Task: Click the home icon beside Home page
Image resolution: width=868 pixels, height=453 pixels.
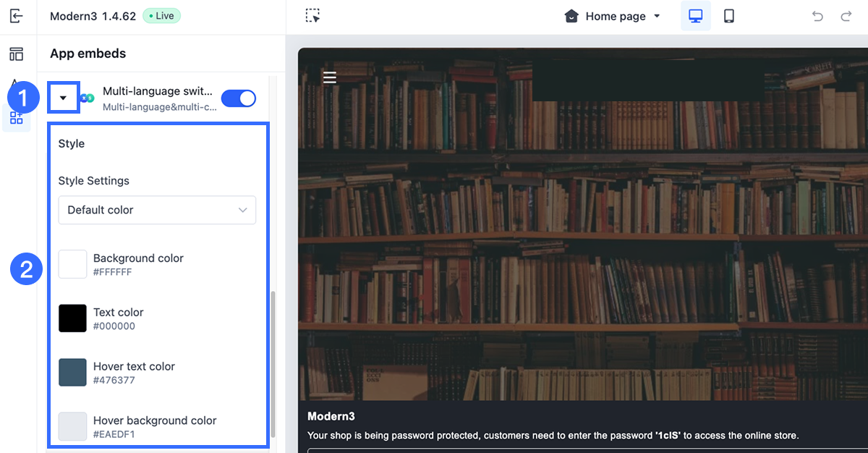Action: [571, 16]
